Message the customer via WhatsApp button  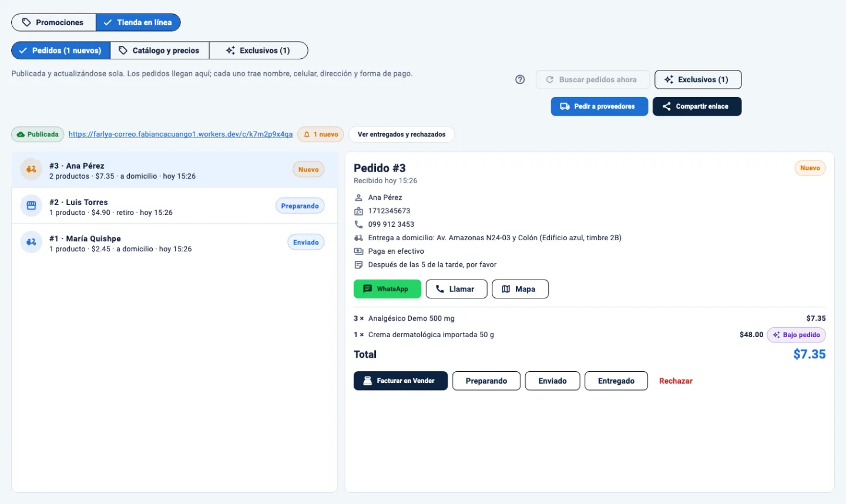coord(387,289)
